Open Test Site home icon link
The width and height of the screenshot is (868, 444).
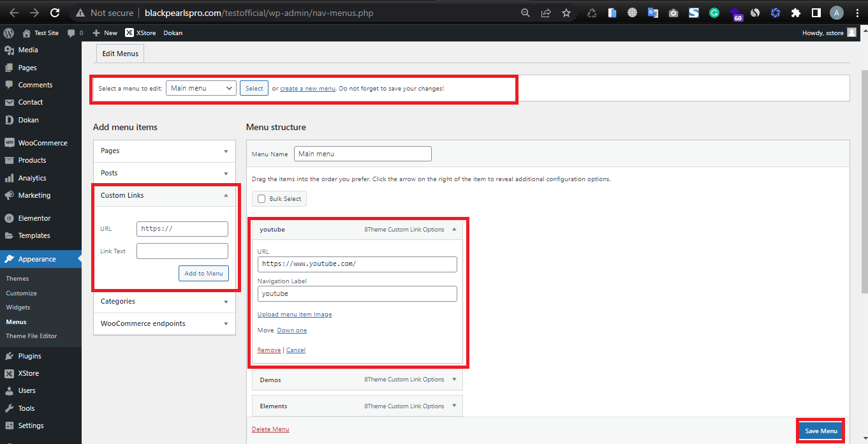point(26,33)
